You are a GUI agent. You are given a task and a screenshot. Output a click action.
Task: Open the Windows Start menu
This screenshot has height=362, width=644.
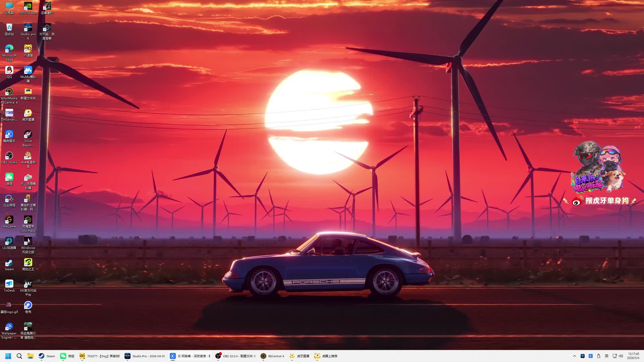tap(8, 356)
